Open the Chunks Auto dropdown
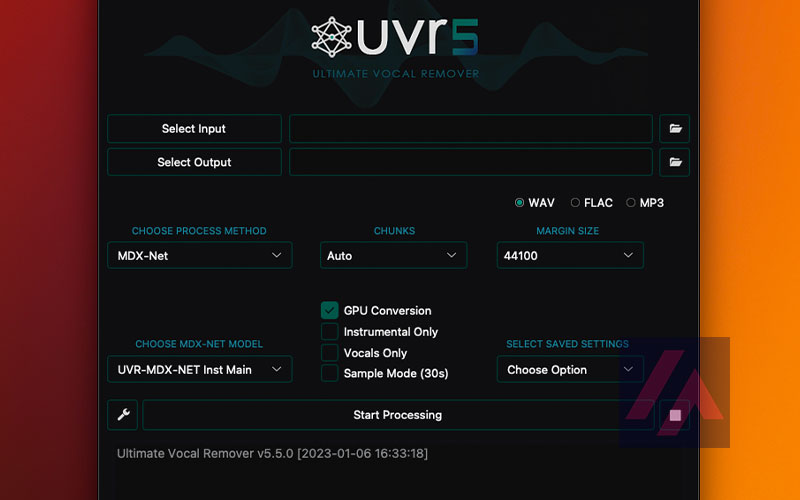 point(393,255)
